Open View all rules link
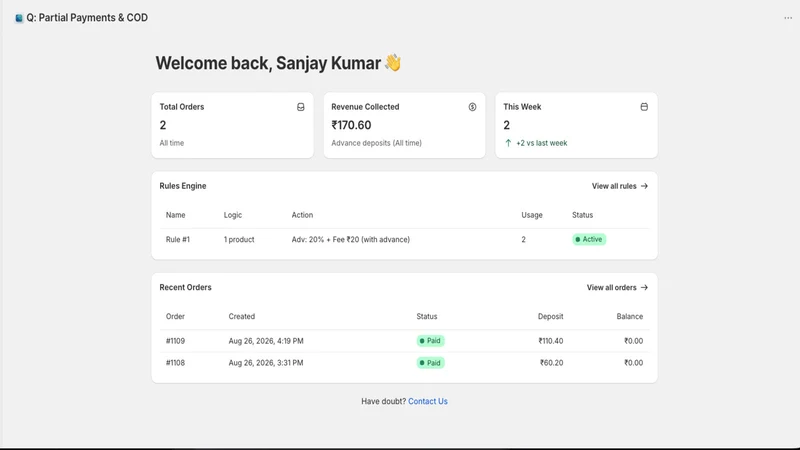 619,186
